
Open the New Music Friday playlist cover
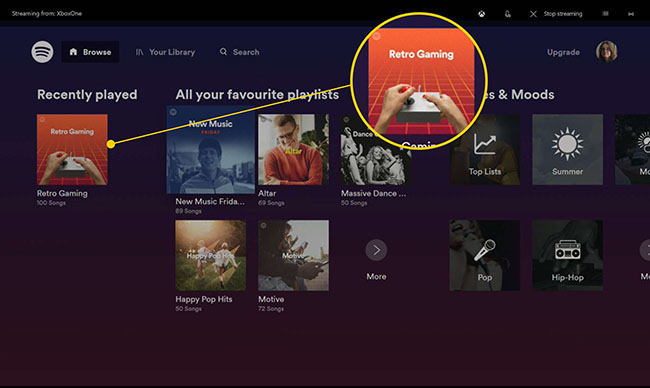point(211,150)
